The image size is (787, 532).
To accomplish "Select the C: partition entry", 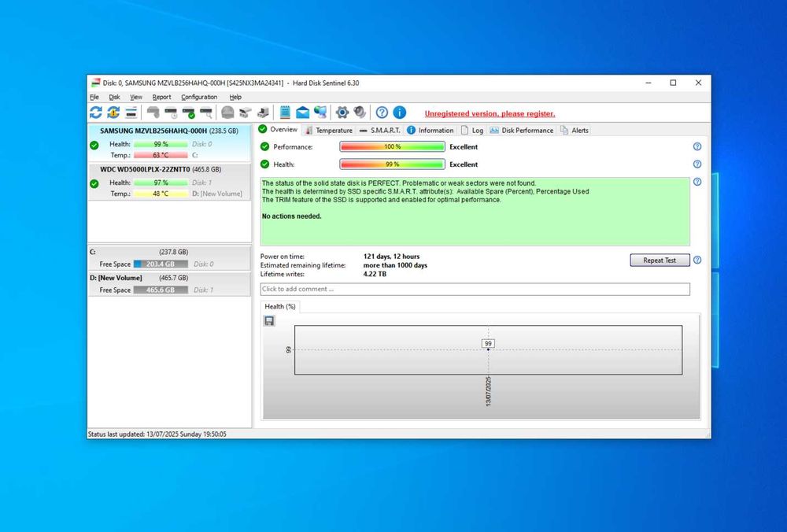I will 170,258.
